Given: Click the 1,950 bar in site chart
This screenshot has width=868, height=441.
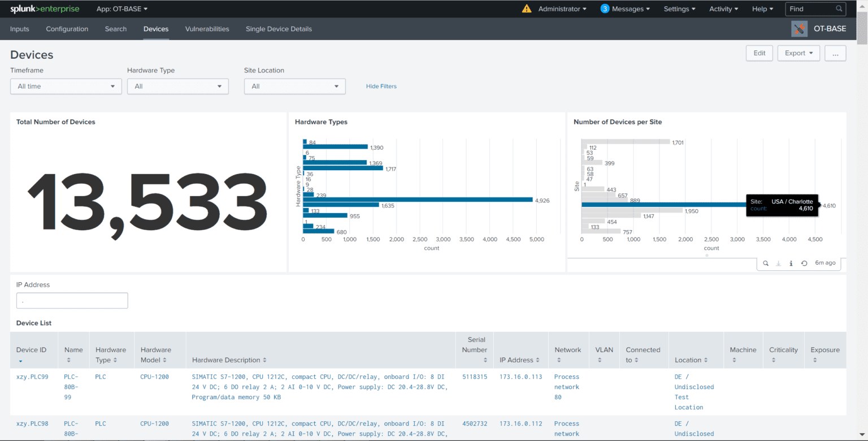Looking at the screenshot, I should [632, 210].
